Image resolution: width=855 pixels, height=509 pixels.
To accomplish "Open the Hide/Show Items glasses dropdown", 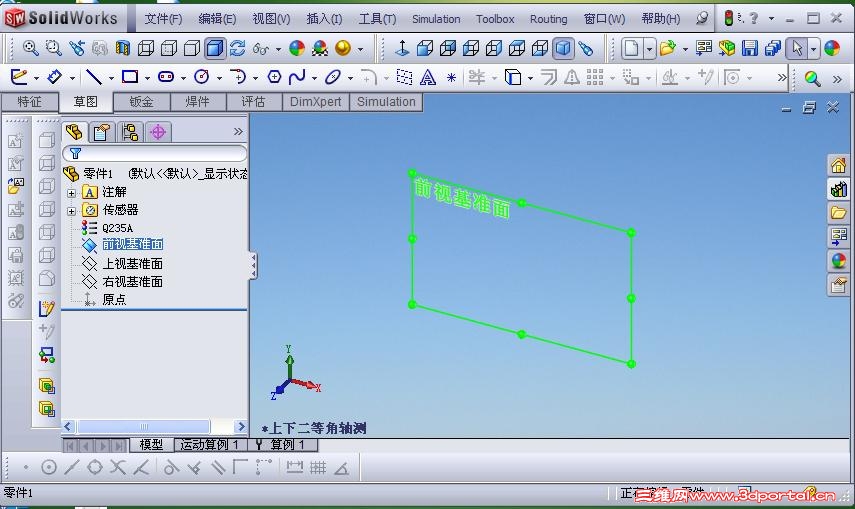I will pyautogui.click(x=278, y=50).
